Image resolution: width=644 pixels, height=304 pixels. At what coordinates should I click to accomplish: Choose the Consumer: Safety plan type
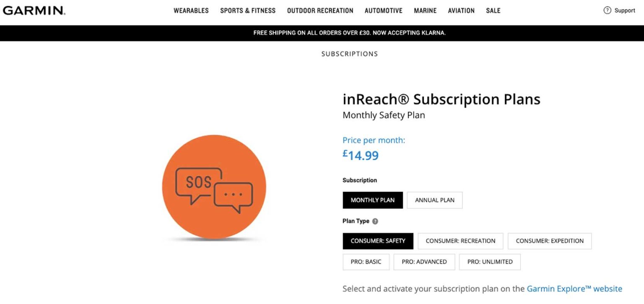pos(378,241)
